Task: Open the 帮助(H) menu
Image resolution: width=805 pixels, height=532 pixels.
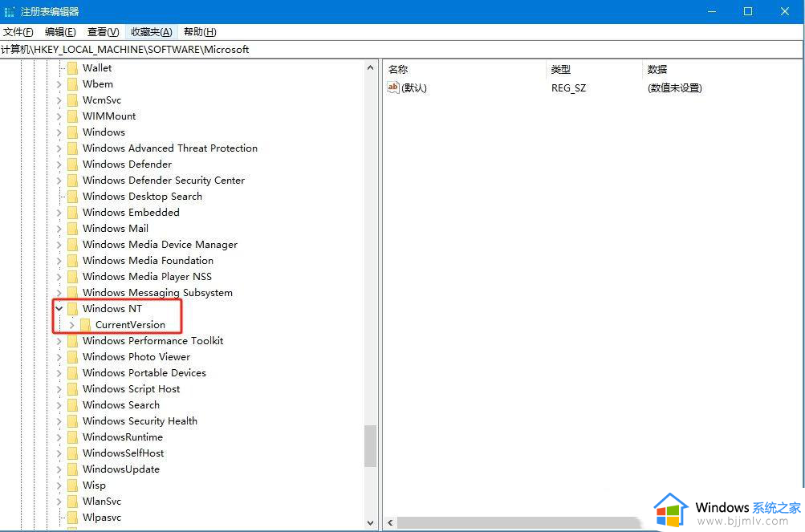Action: click(x=200, y=32)
